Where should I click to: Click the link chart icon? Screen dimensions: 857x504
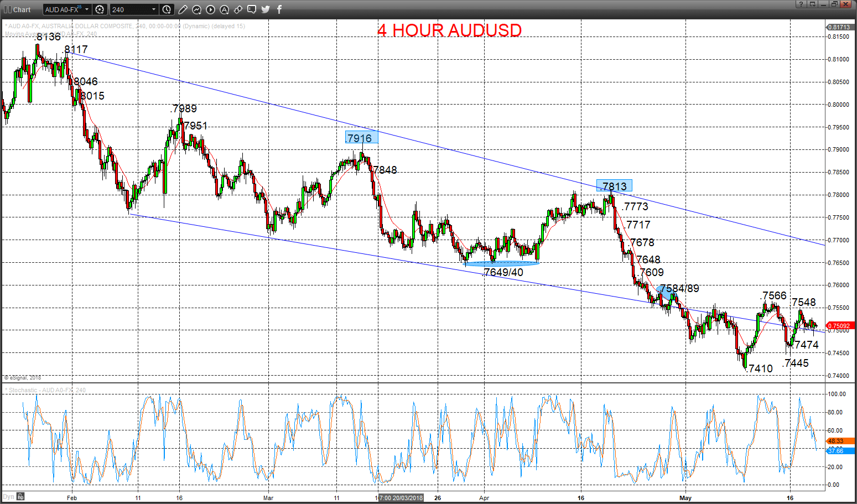(238, 9)
